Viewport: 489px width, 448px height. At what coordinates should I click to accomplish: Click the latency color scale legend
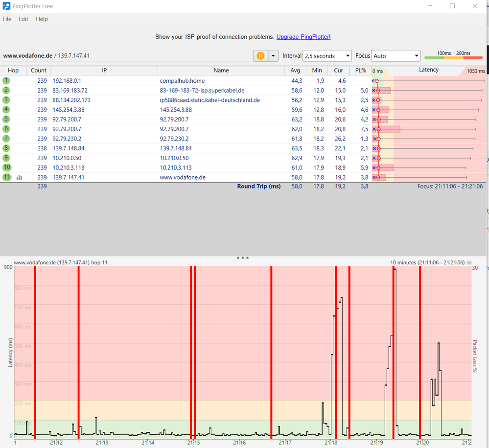click(x=453, y=55)
